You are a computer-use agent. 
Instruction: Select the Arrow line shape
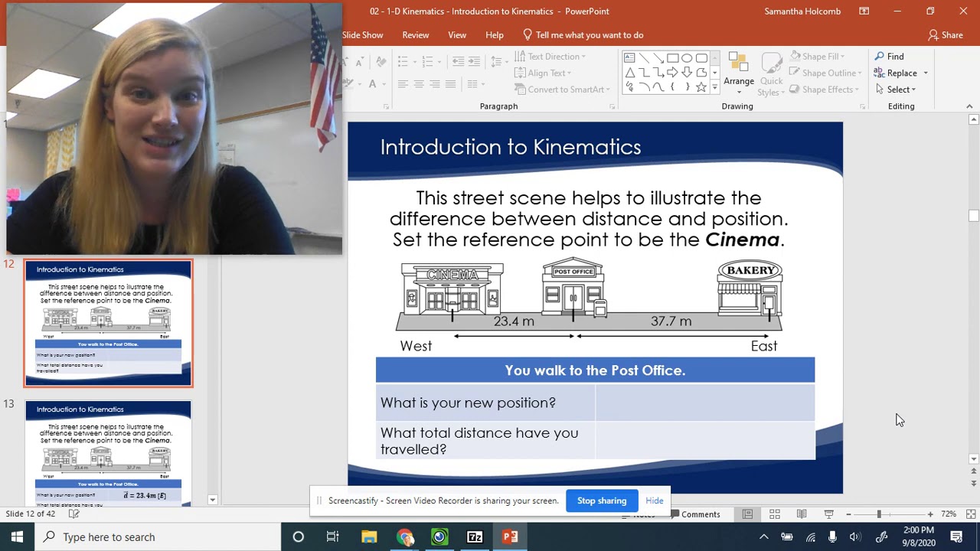pyautogui.click(x=658, y=57)
